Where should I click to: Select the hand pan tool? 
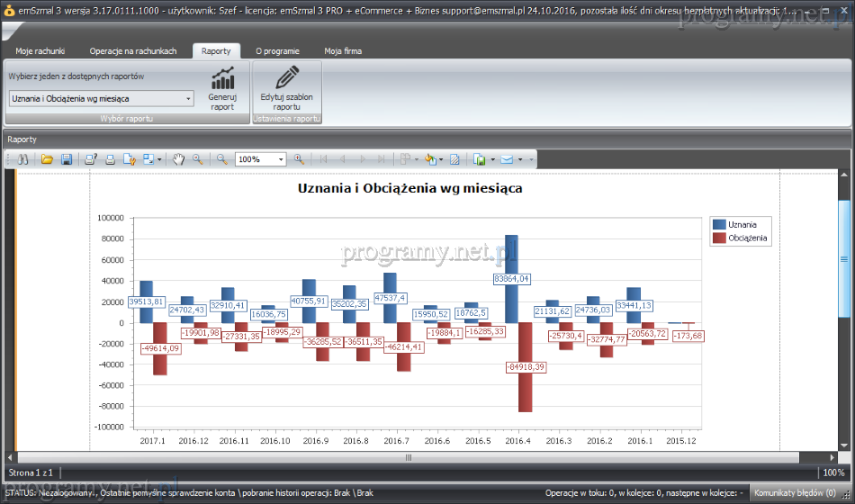click(178, 159)
